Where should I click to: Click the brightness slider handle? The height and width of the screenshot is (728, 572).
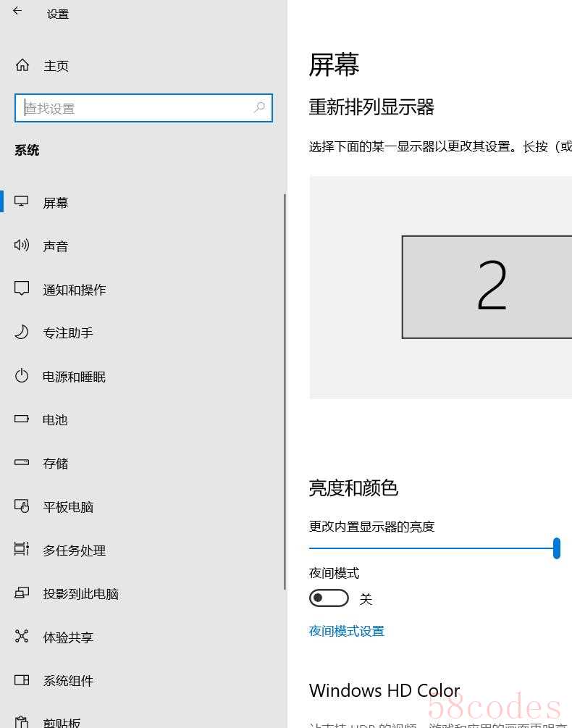pos(556,548)
